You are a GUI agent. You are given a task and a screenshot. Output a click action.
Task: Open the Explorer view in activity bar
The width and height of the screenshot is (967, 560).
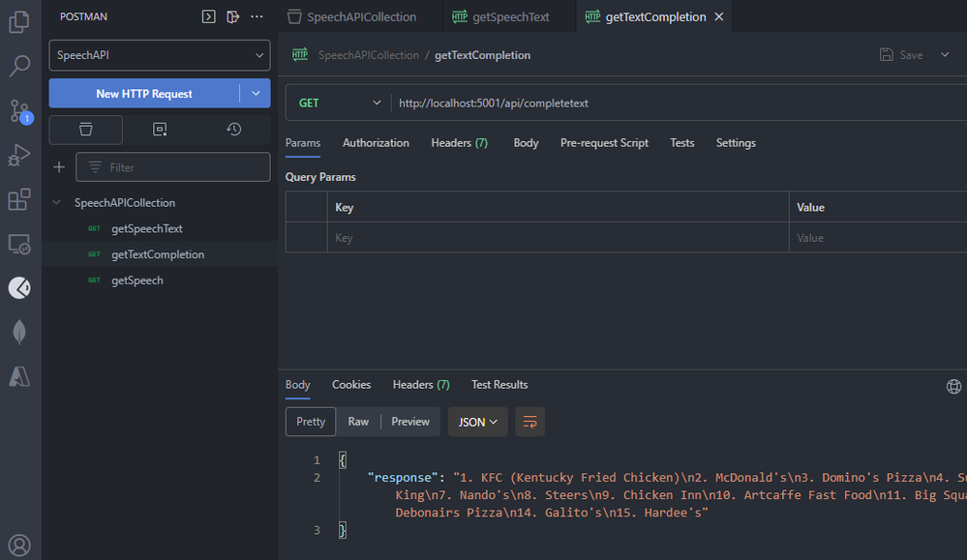[19, 22]
